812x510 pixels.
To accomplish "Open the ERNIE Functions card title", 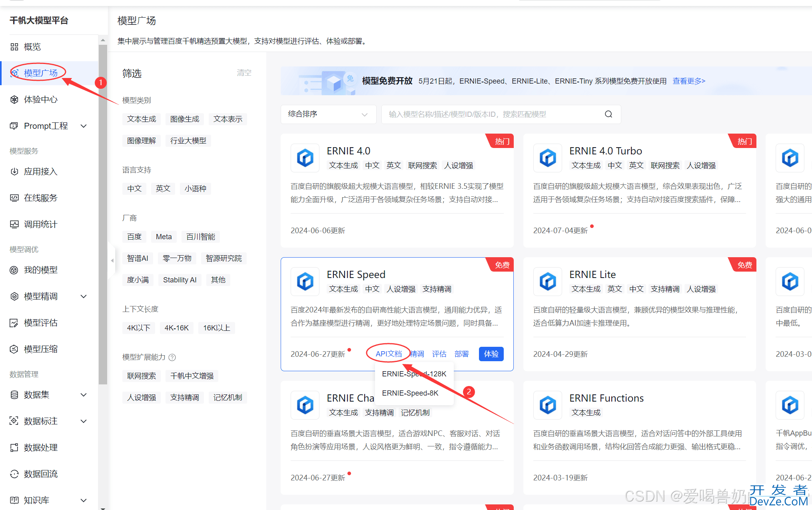I will point(606,398).
